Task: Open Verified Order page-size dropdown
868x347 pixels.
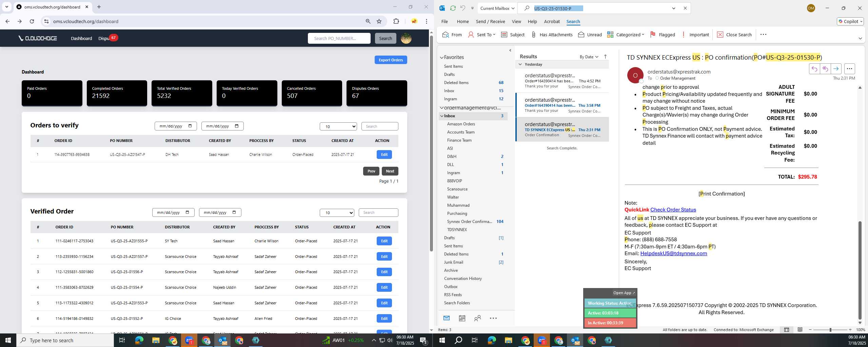Action: click(337, 212)
